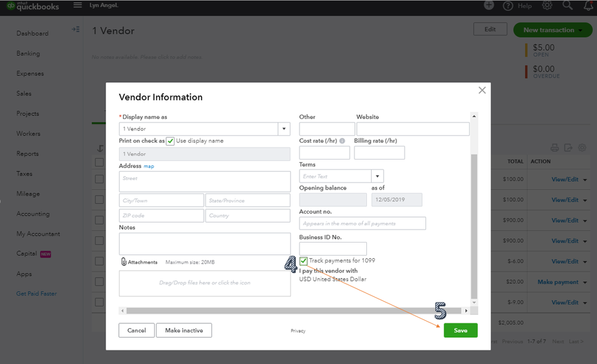The height and width of the screenshot is (364, 597).
Task: Collapse the sidebar using the arrow icon
Action: [x=76, y=29]
